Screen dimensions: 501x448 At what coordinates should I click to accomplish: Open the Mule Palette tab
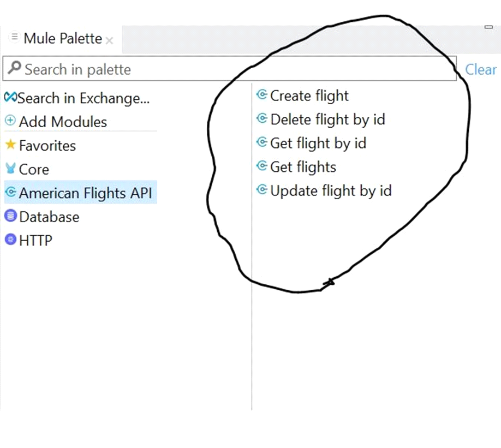click(x=63, y=38)
